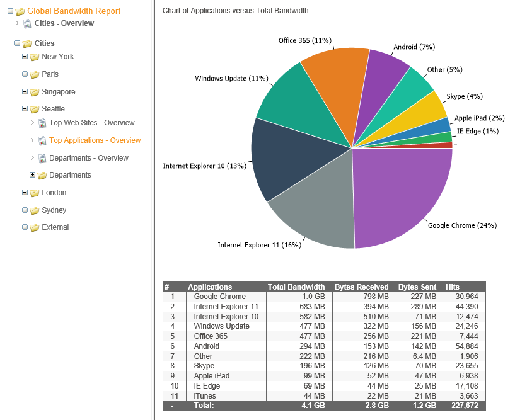Expand the Top Web Sites - Overview chevron

click(x=32, y=122)
